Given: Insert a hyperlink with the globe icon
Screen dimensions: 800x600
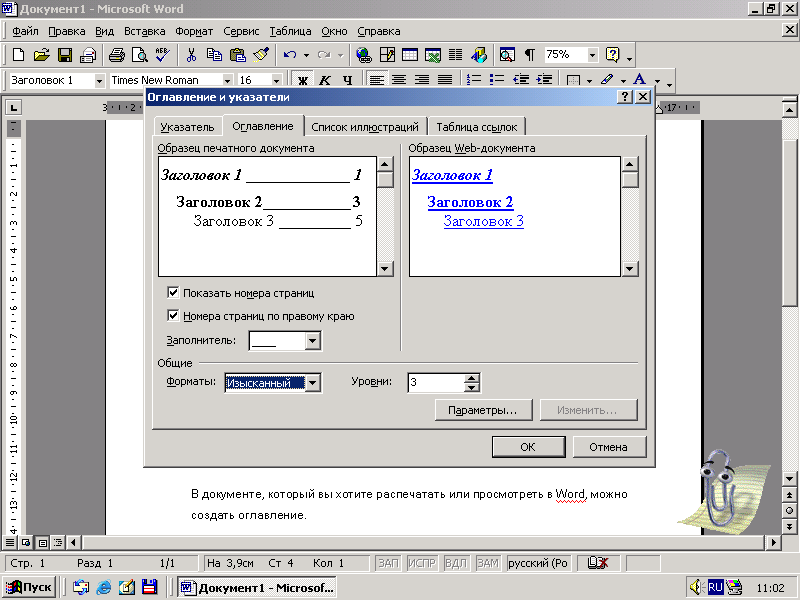Looking at the screenshot, I should pyautogui.click(x=364, y=55).
